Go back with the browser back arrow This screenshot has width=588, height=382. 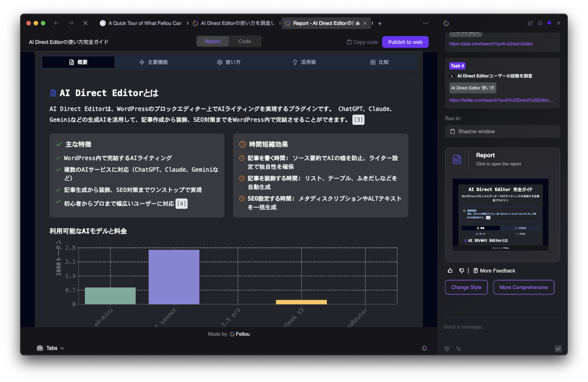point(56,23)
